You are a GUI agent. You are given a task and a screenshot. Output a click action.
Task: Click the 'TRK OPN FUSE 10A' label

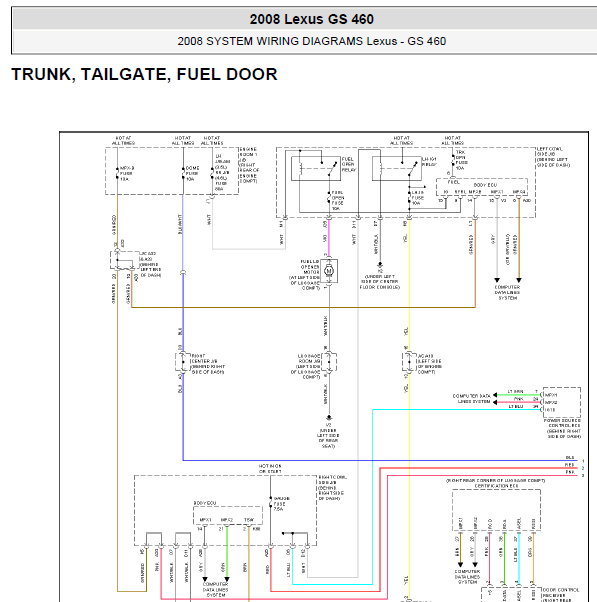coord(460,160)
